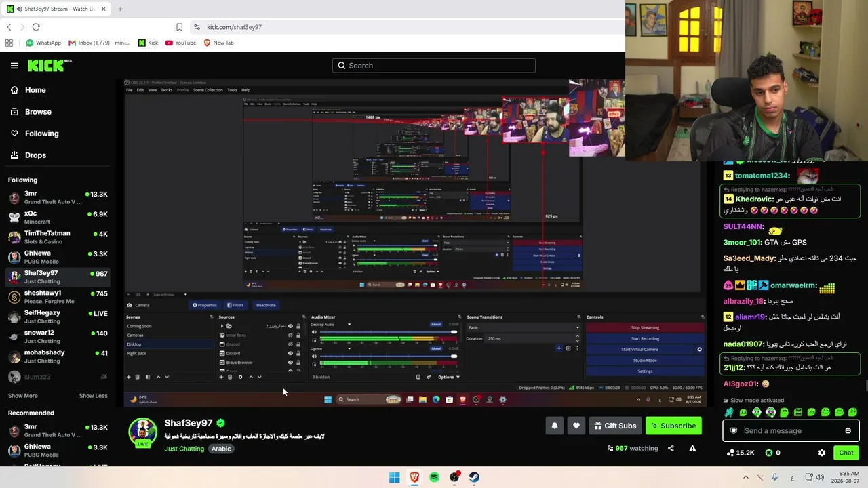Viewport: 868px width, 488px height.
Task: Click the green Kicks balance icon
Action: [768, 453]
